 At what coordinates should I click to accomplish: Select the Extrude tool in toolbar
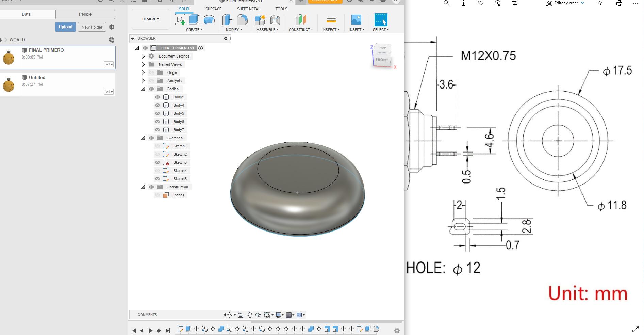click(x=194, y=20)
